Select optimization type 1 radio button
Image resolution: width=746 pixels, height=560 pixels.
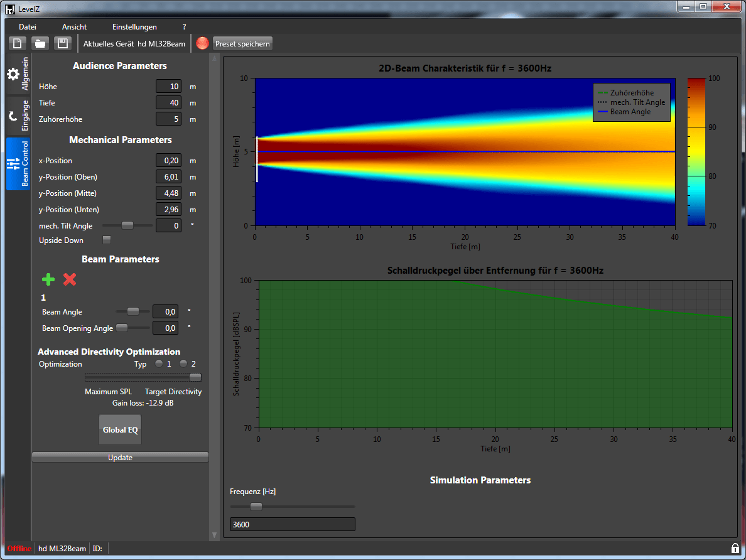[159, 363]
